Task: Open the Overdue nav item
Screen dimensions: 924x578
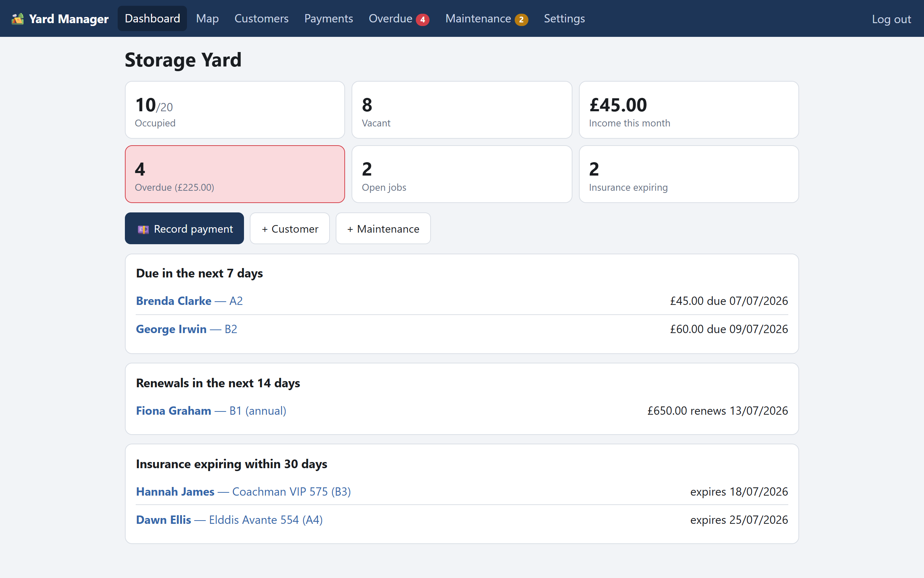Action: point(399,18)
